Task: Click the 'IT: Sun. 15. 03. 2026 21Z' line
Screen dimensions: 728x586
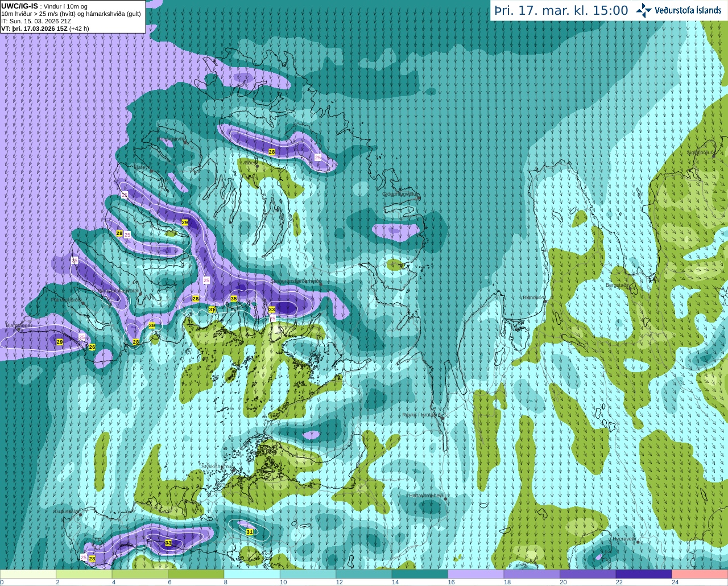Action: [x=36, y=21]
